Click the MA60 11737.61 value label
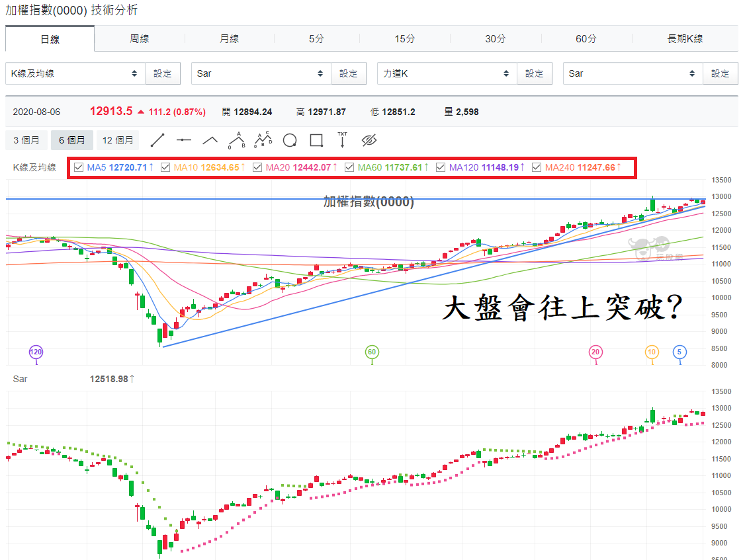Viewport: 745px width, 560px height. (394, 167)
